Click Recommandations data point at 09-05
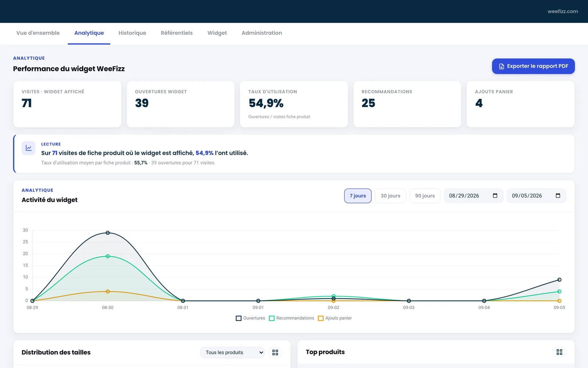This screenshot has height=368, width=588. click(x=559, y=291)
